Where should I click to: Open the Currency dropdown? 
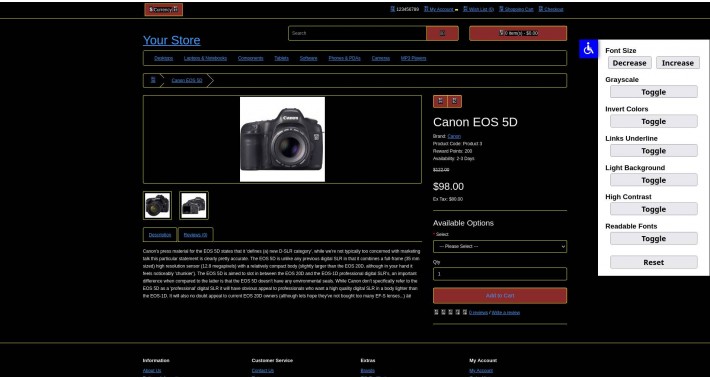(x=163, y=10)
